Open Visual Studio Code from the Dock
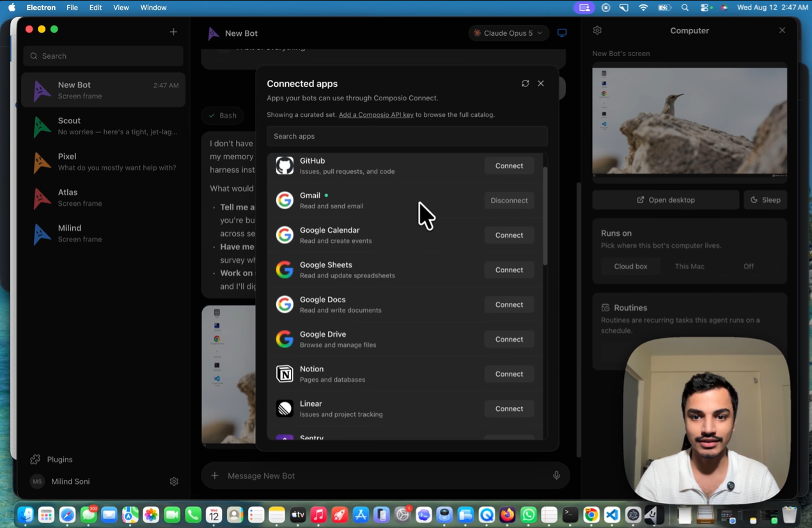 (612, 515)
